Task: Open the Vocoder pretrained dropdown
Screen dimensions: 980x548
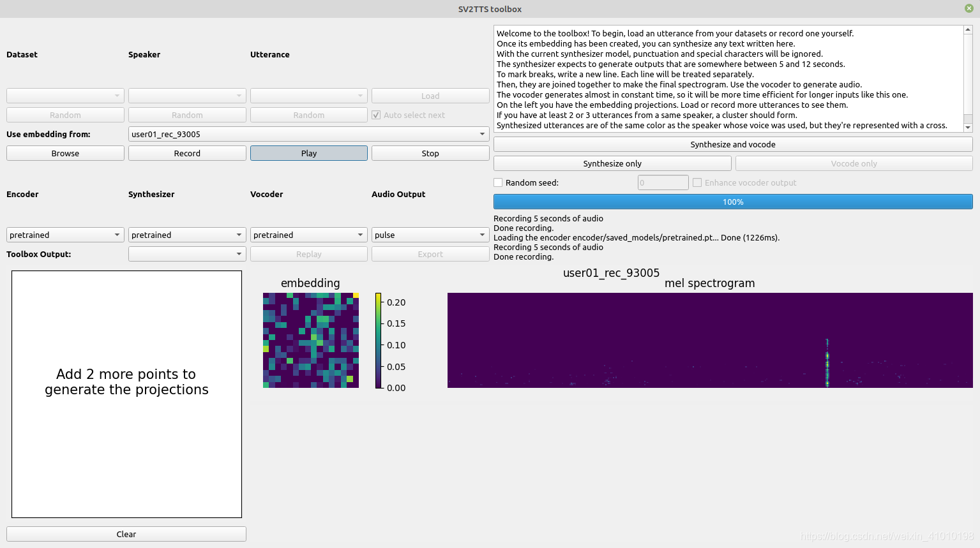Action: point(308,235)
